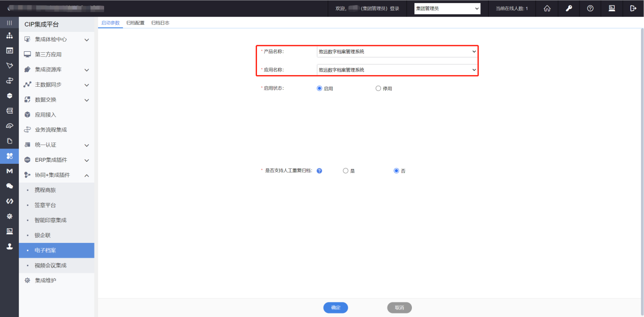
Task: Click the gear icon beside 集成维护
Action: point(27,280)
